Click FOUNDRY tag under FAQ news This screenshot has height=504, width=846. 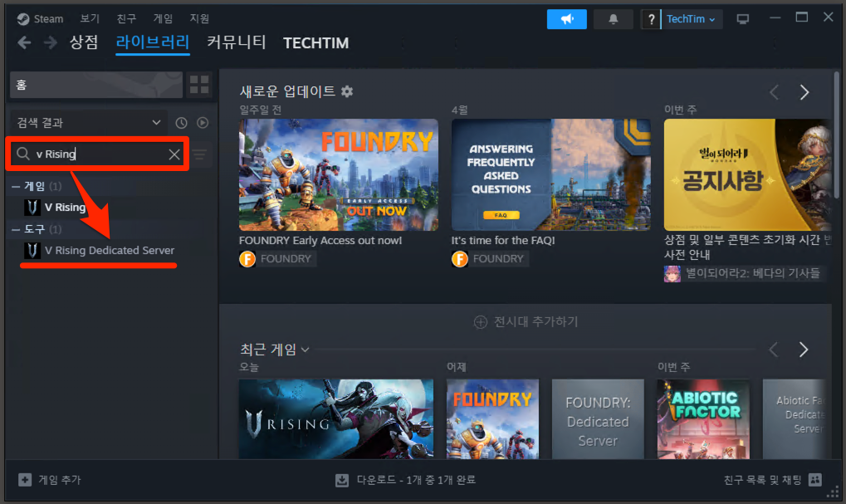(x=491, y=259)
